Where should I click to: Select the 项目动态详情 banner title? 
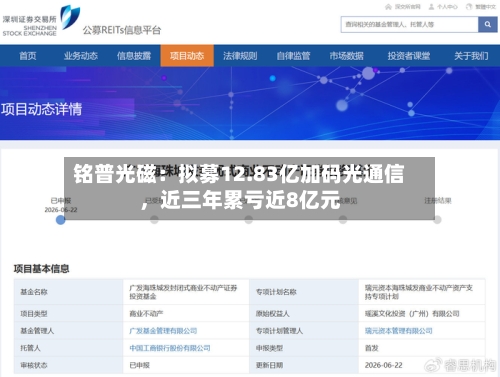41,109
